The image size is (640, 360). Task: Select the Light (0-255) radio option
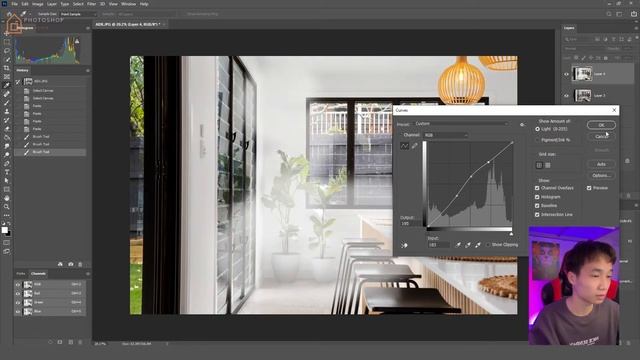click(538, 129)
